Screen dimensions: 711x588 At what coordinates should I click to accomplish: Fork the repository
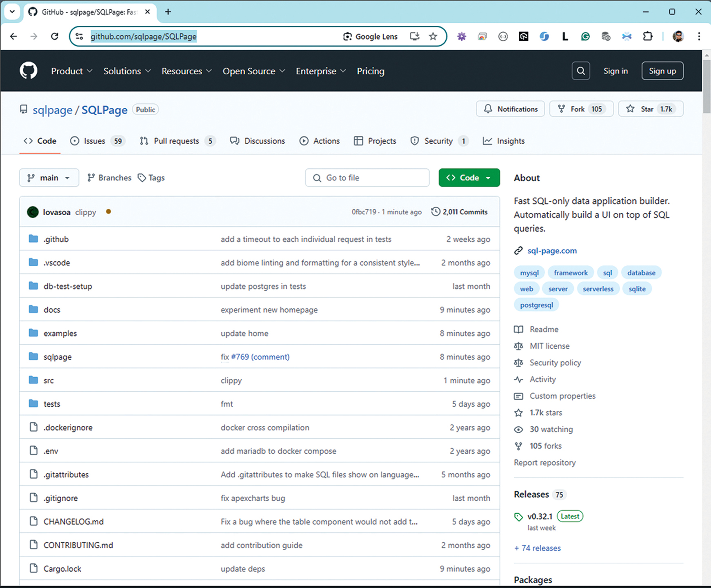[581, 109]
